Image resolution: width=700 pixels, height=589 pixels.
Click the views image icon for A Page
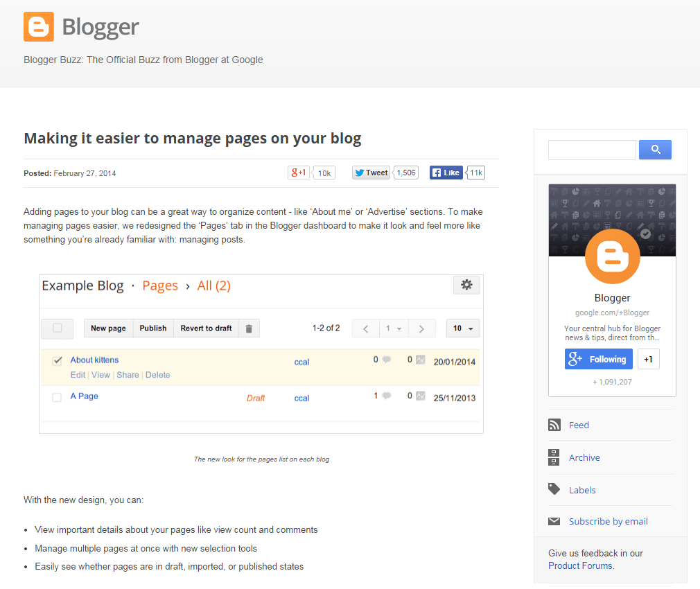[x=421, y=396]
